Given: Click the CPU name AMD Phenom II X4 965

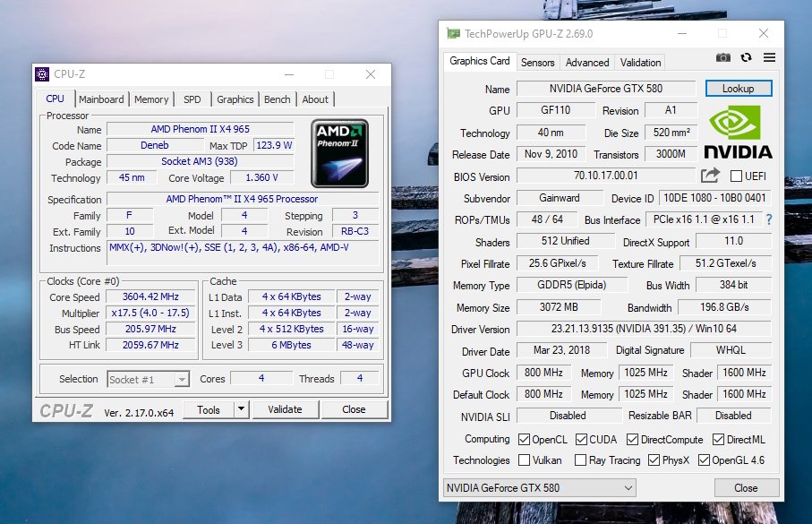Looking at the screenshot, I should [x=201, y=129].
